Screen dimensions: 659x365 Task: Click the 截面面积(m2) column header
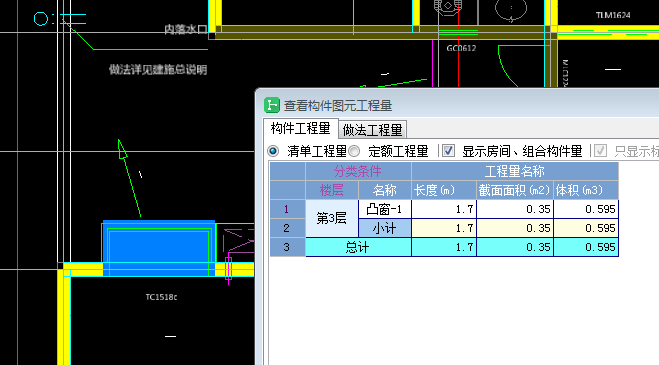tap(515, 190)
